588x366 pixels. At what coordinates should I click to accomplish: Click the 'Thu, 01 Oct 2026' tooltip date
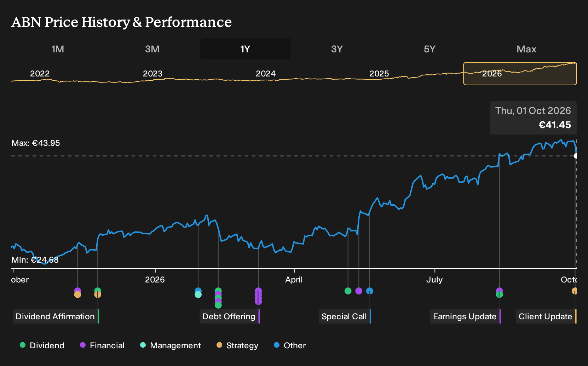coord(533,111)
